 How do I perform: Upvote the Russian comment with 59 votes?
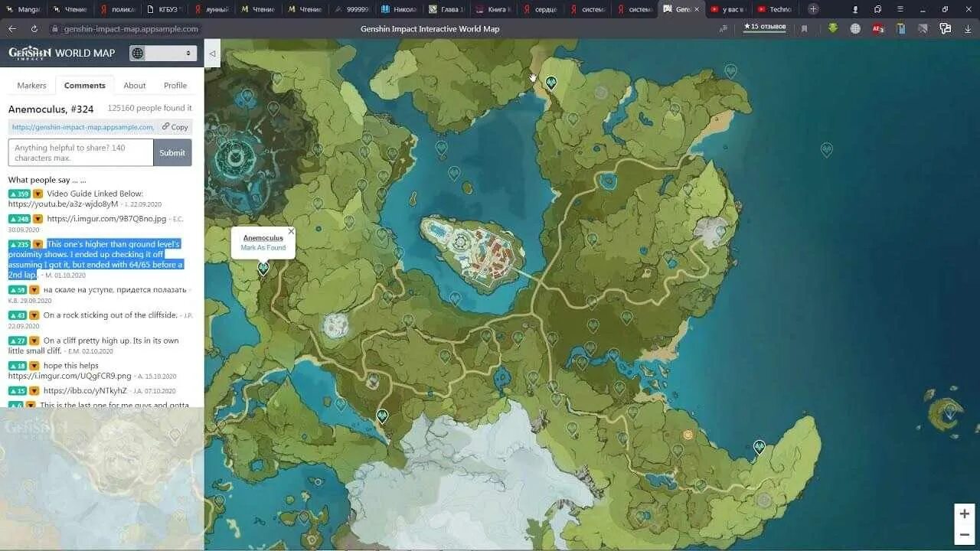[18, 290]
